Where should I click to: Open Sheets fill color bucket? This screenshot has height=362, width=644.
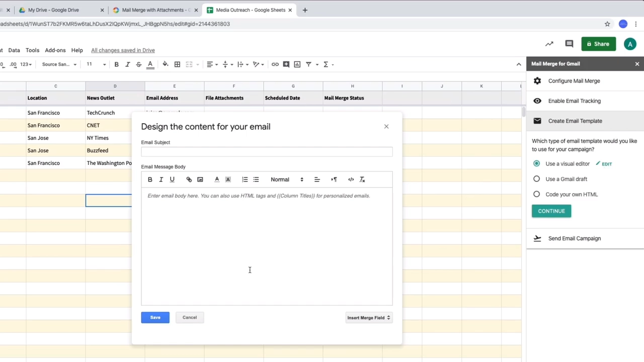coord(165,64)
